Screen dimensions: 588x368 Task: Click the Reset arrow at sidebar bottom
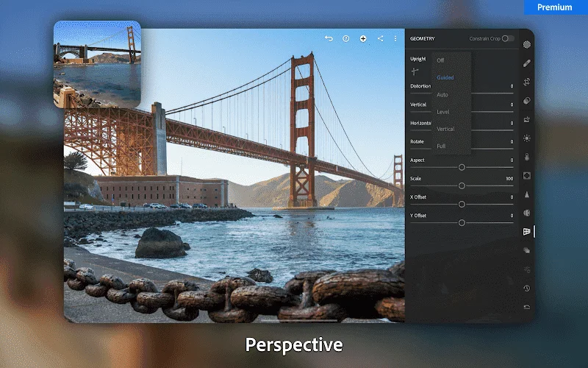[x=527, y=307]
